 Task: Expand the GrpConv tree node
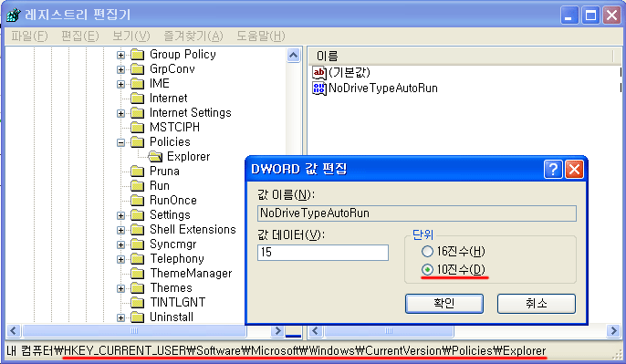120,70
